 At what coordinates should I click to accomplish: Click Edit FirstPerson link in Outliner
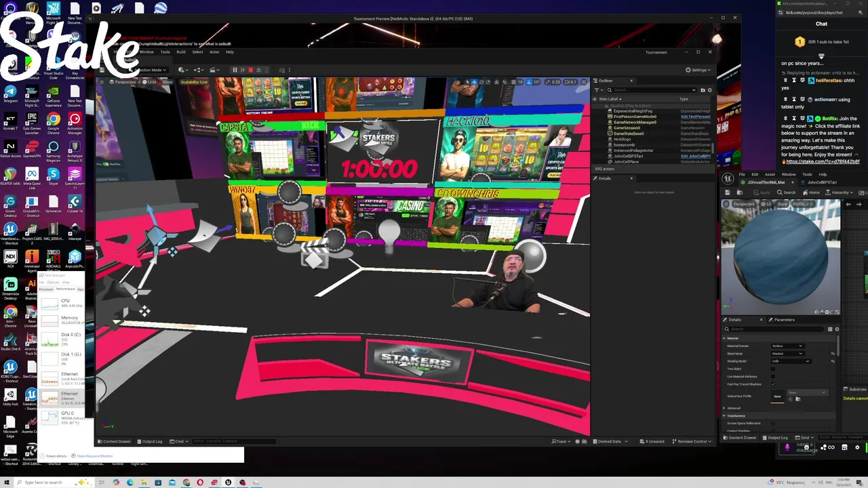point(696,117)
